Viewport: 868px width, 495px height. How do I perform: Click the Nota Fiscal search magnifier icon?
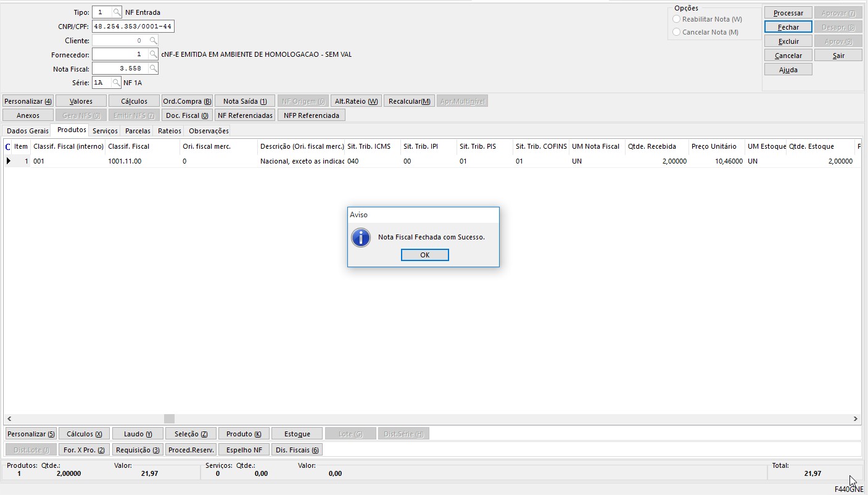(153, 69)
